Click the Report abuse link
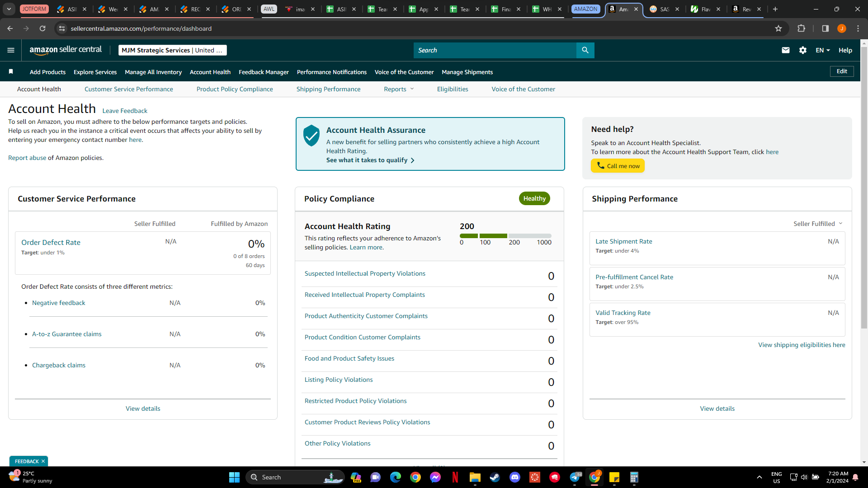Image resolution: width=868 pixels, height=488 pixels. coord(27,158)
